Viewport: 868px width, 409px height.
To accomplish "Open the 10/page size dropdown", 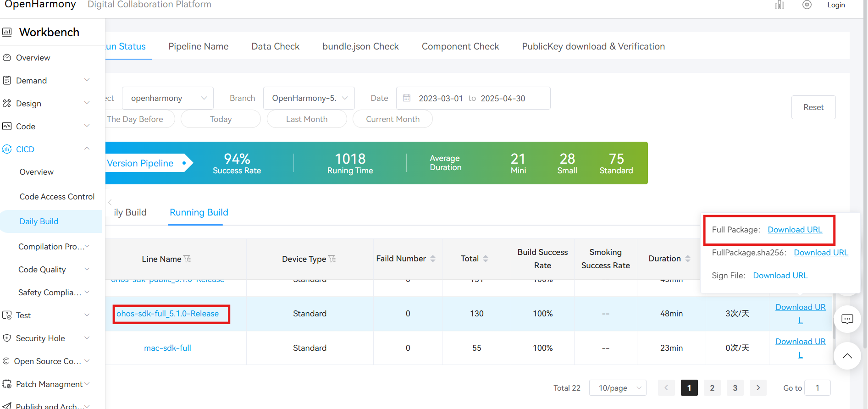I will [618, 388].
